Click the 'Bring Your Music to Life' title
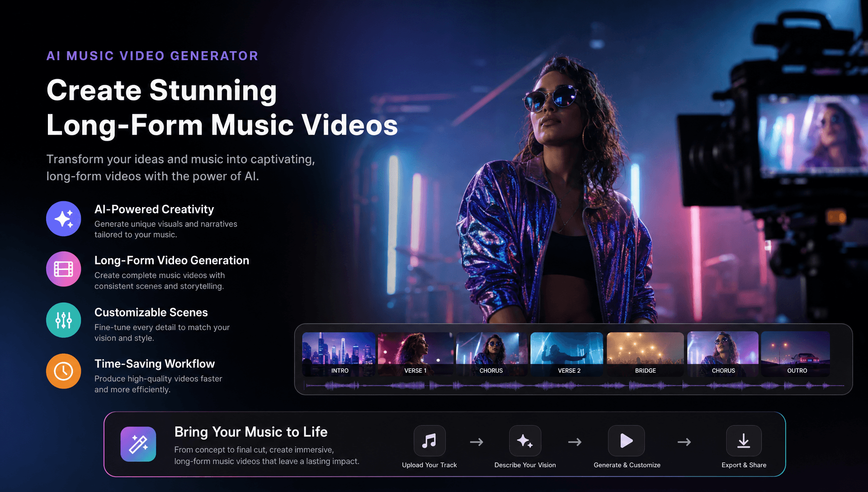Viewport: 868px width, 492px height. tap(251, 432)
